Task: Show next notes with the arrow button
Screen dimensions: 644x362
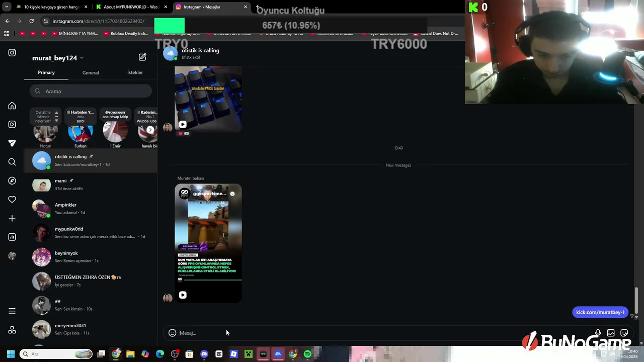Action: [150, 130]
